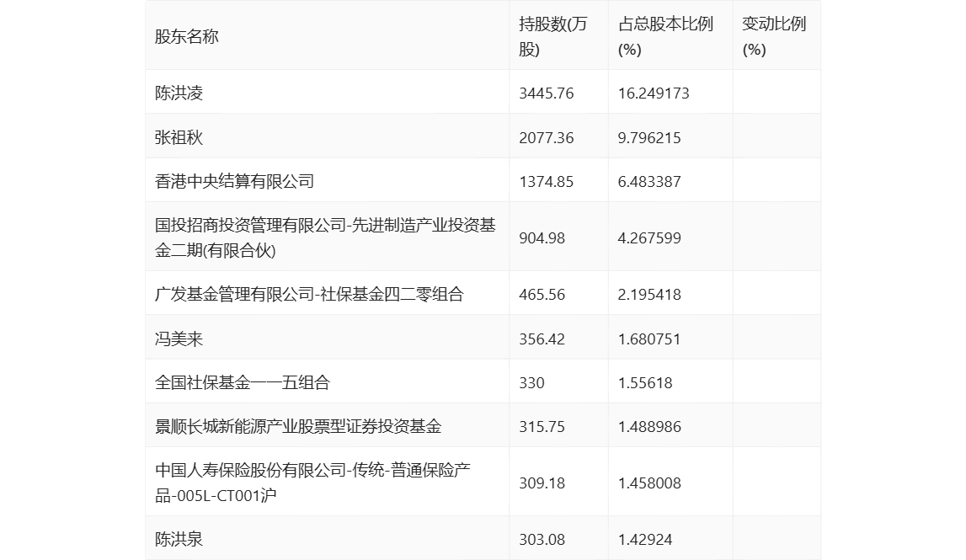Click the holdings value 309.18
Viewport: 966px width, 560px height.
click(x=542, y=483)
